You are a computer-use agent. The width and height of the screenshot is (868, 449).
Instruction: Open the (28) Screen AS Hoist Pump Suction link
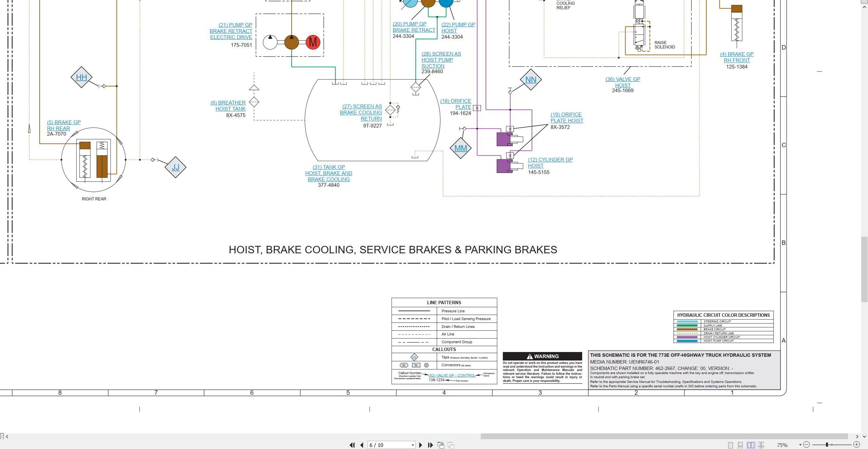(441, 60)
